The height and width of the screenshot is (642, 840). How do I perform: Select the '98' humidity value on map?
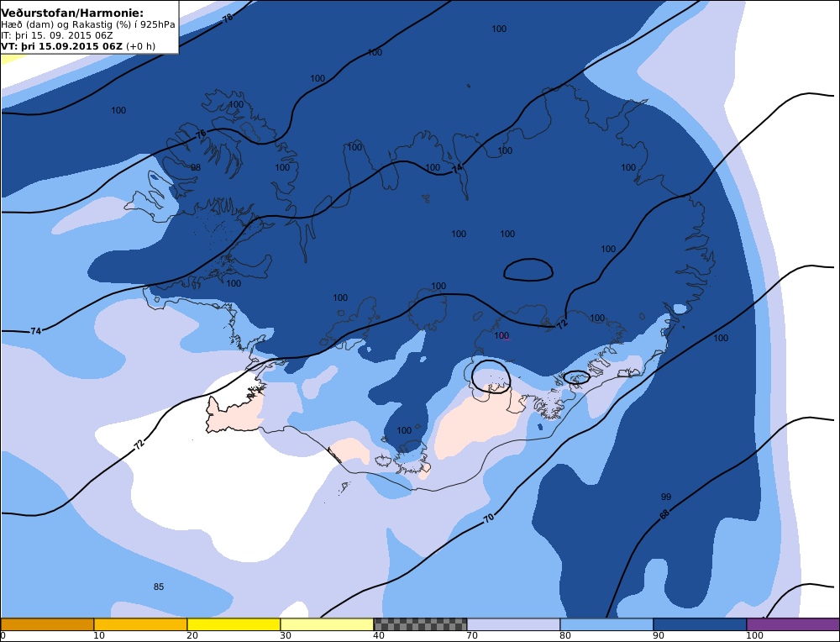(x=196, y=167)
